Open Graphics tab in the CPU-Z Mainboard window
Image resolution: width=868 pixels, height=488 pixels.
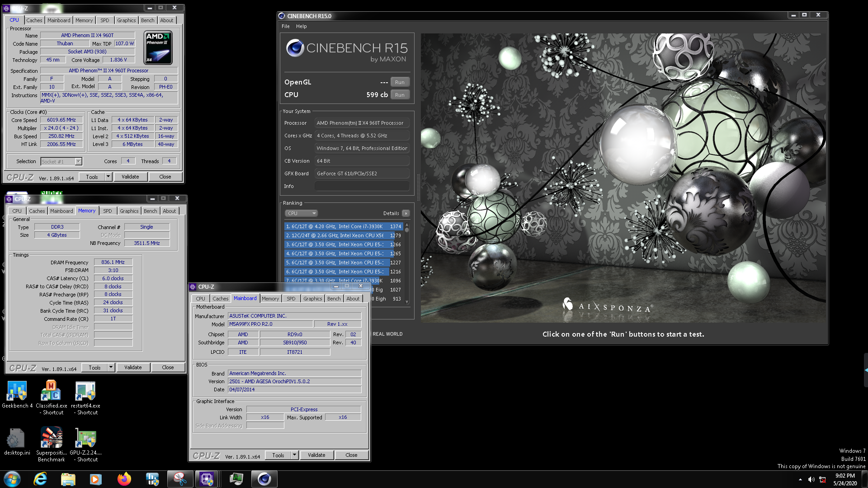click(x=313, y=299)
